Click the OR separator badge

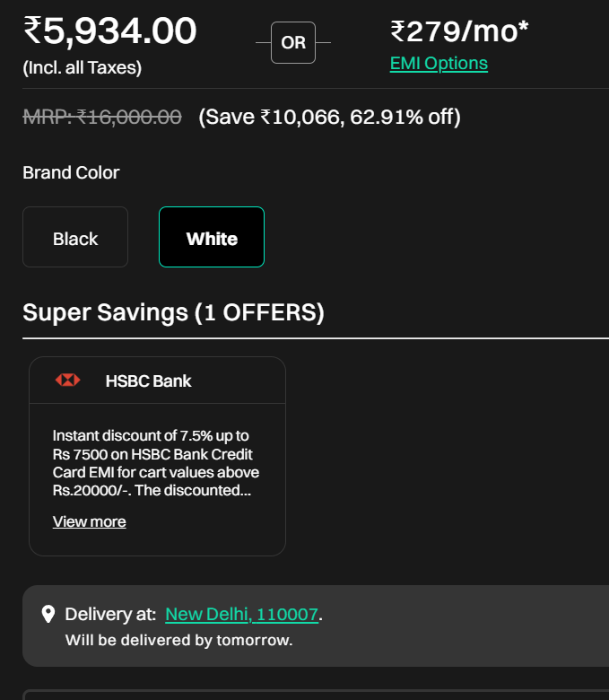[x=293, y=43]
